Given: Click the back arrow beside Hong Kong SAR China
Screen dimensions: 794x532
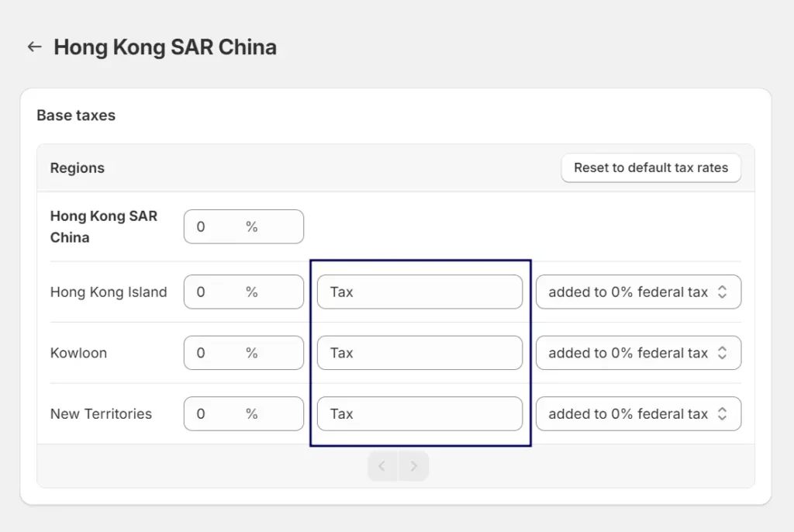Looking at the screenshot, I should [33, 47].
